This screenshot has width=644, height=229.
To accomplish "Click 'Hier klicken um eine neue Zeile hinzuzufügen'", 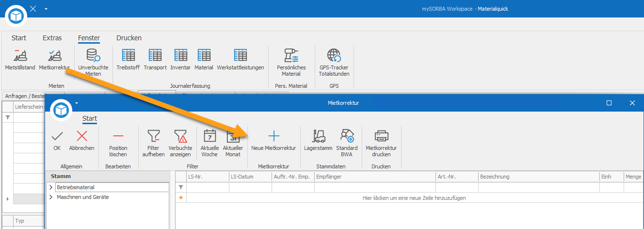I will (x=414, y=198).
